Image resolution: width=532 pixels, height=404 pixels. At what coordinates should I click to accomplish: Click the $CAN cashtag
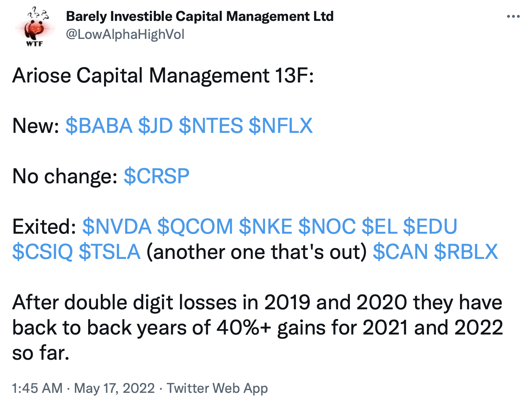point(400,252)
